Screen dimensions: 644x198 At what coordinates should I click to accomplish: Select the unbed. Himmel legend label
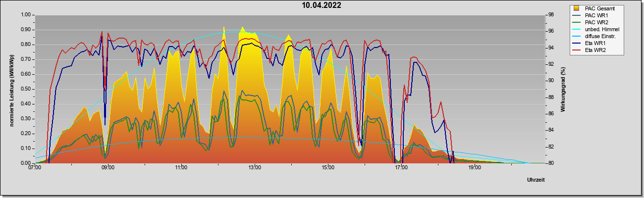point(601,29)
